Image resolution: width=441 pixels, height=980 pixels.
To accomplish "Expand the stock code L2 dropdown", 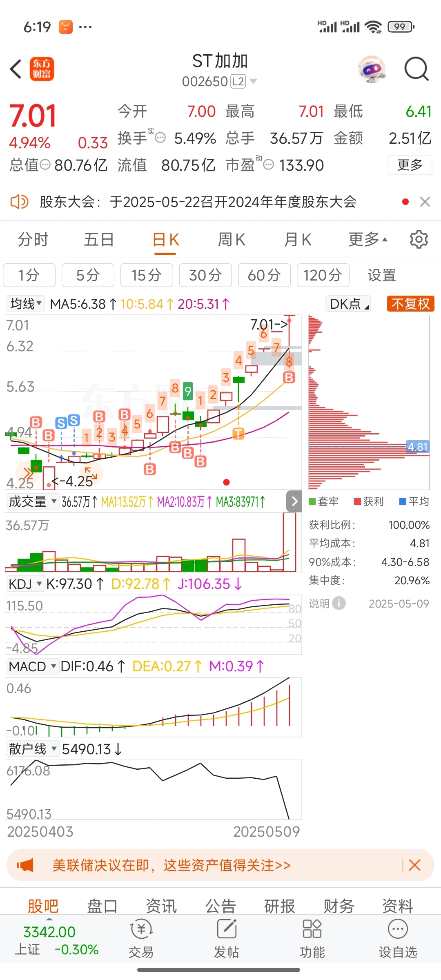I will 220,81.
